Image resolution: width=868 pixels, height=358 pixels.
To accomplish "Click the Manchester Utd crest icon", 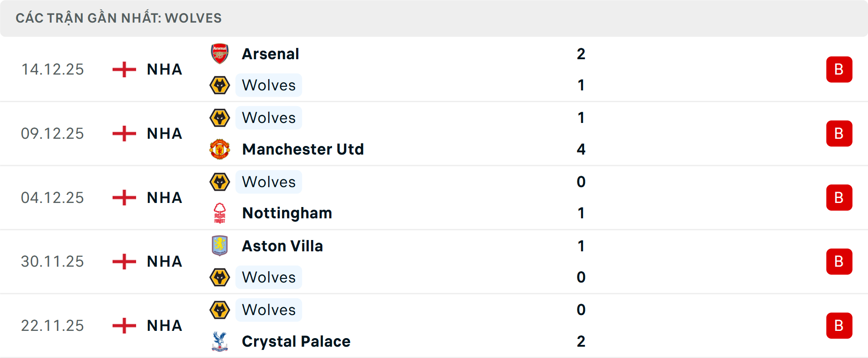I will (x=220, y=149).
